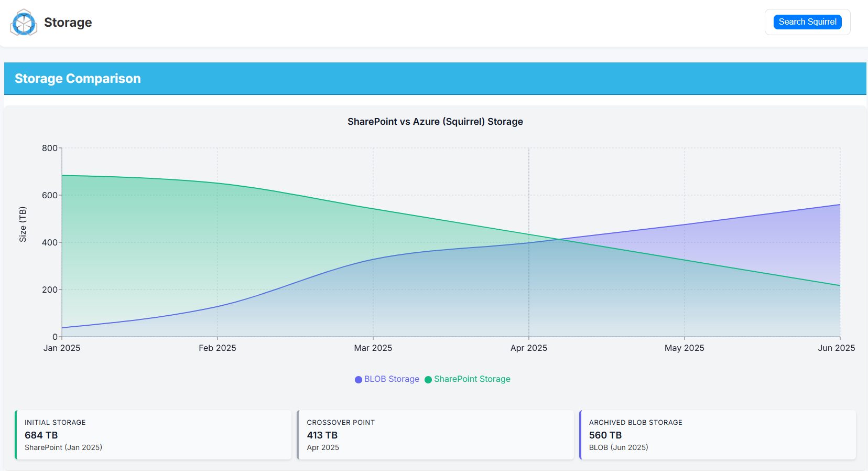
Task: Click the Apr 2025 axis label
Action: click(x=528, y=348)
